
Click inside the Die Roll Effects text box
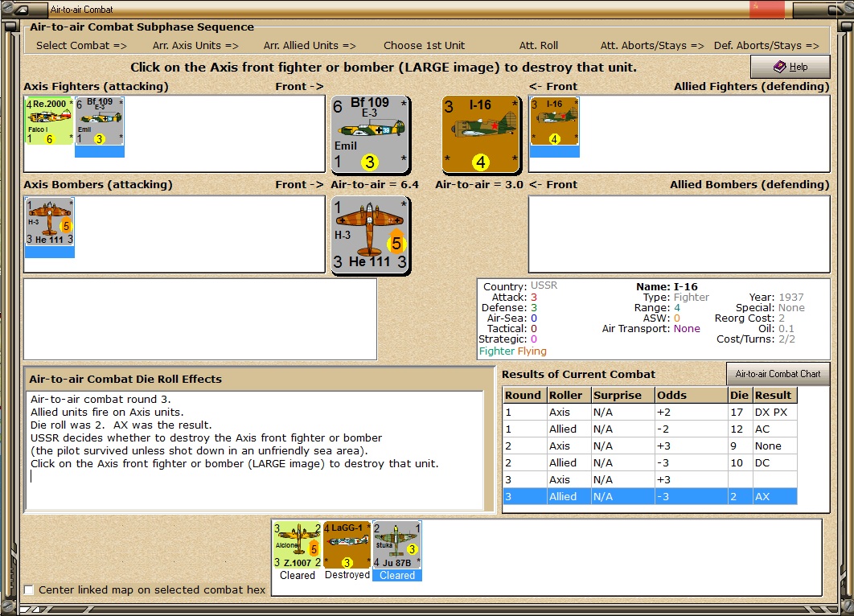point(254,450)
